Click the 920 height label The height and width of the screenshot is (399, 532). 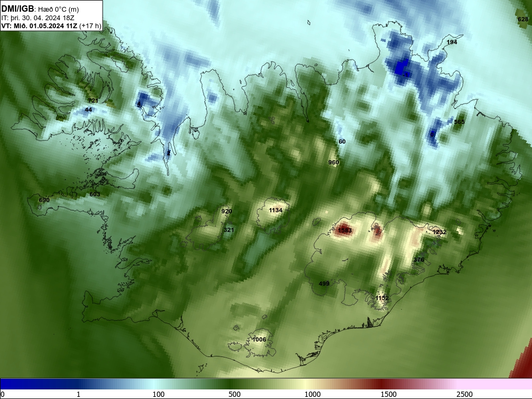pos(226,211)
